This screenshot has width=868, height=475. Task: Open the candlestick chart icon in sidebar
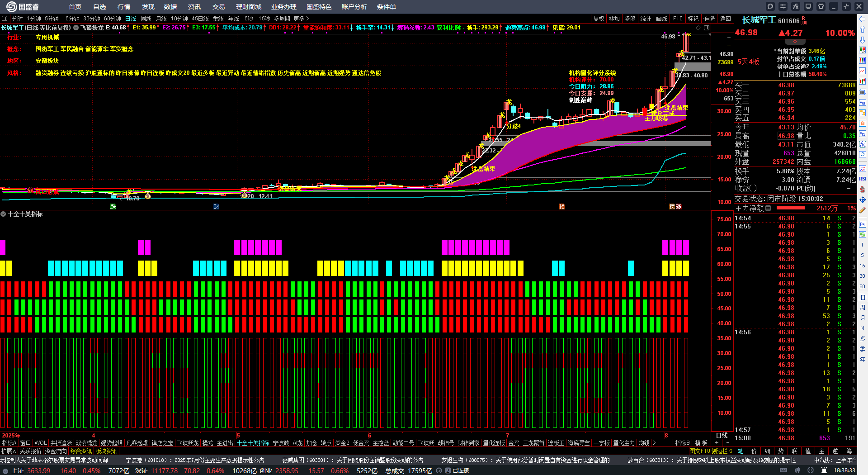tap(863, 81)
